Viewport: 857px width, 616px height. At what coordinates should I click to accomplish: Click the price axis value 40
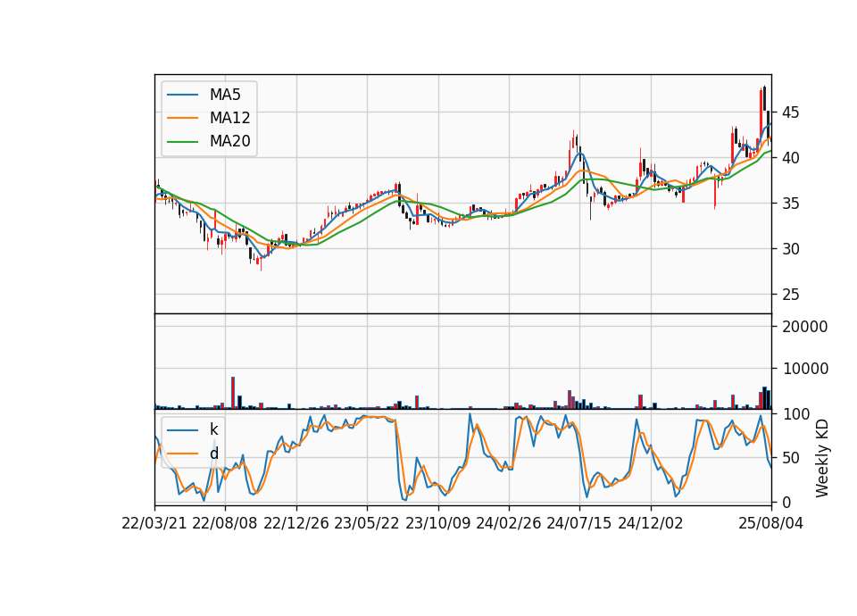(790, 158)
